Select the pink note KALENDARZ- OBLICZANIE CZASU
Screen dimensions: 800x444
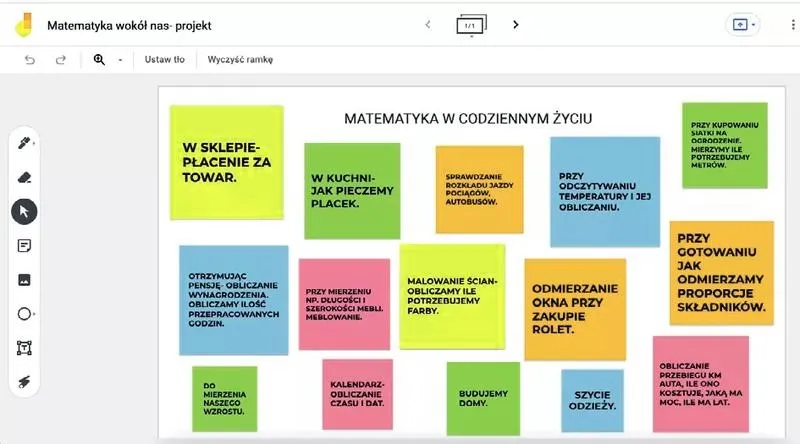(357, 394)
